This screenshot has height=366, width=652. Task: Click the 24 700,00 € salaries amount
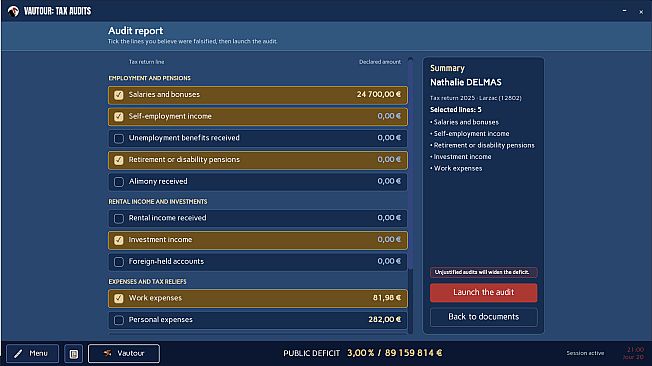click(x=379, y=94)
